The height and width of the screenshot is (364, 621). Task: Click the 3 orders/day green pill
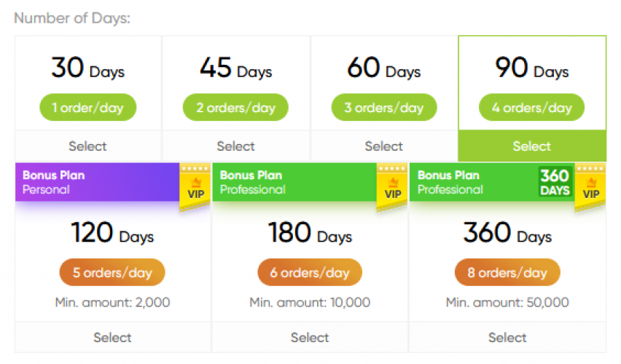(384, 108)
